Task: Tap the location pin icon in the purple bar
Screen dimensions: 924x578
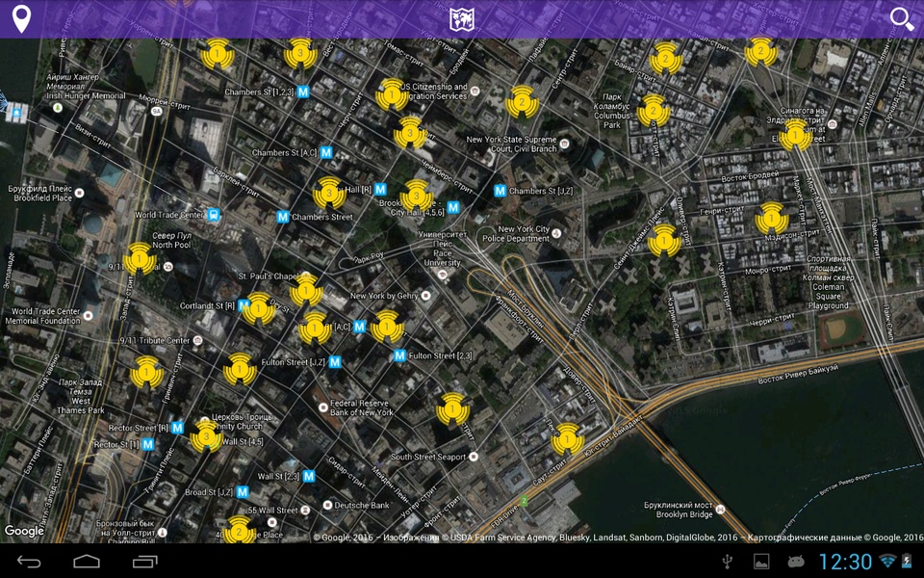Action: (22, 19)
